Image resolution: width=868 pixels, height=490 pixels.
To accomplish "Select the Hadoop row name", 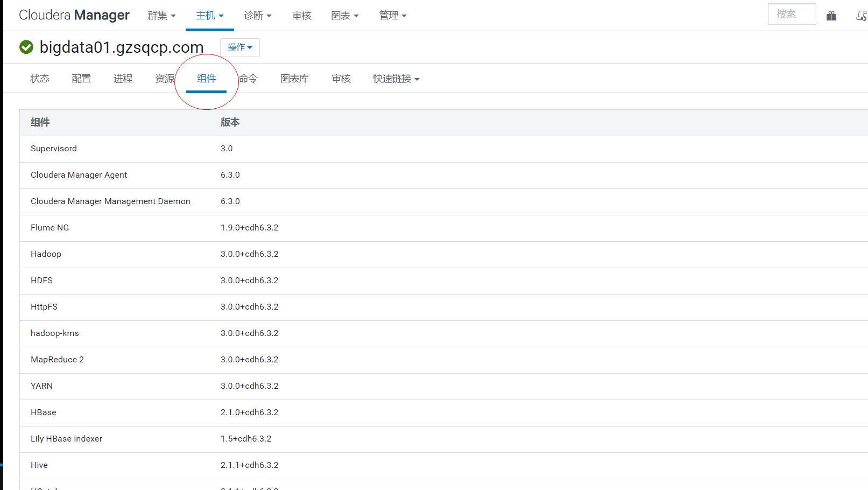I will (46, 254).
